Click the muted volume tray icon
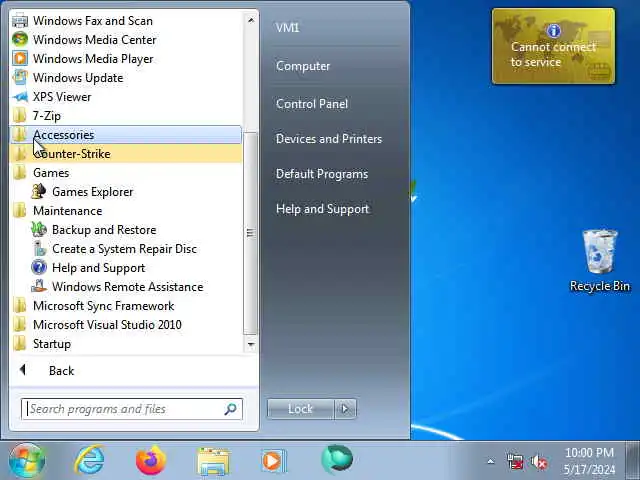The height and width of the screenshot is (480, 640). (539, 462)
